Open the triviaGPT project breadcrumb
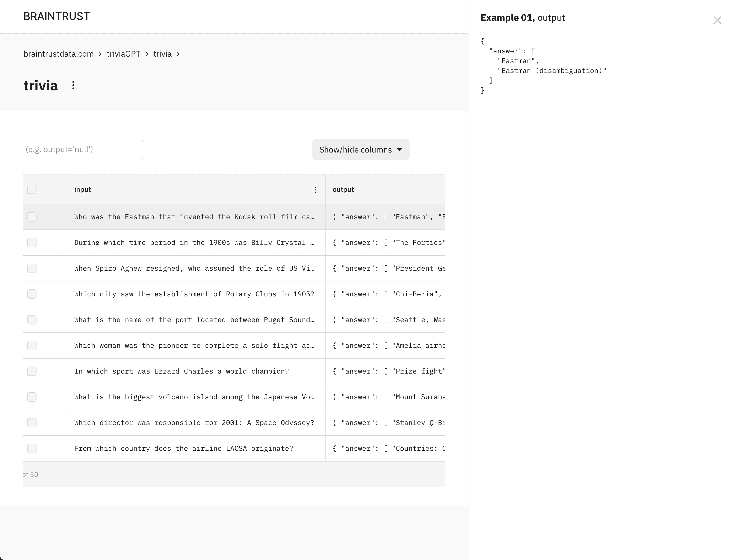The width and height of the screenshot is (740, 560). point(123,54)
